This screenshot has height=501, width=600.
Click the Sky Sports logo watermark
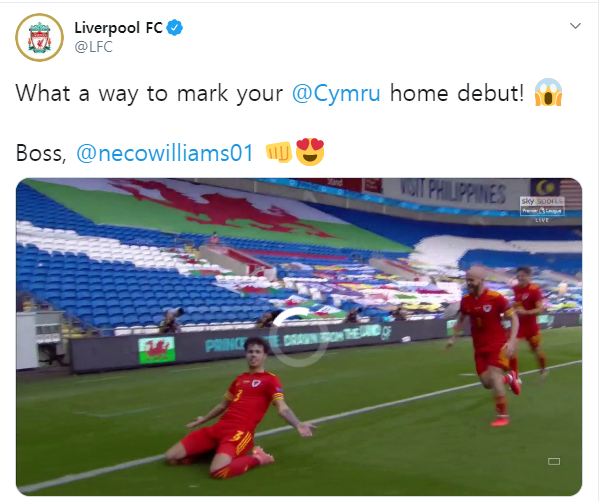[542, 207]
